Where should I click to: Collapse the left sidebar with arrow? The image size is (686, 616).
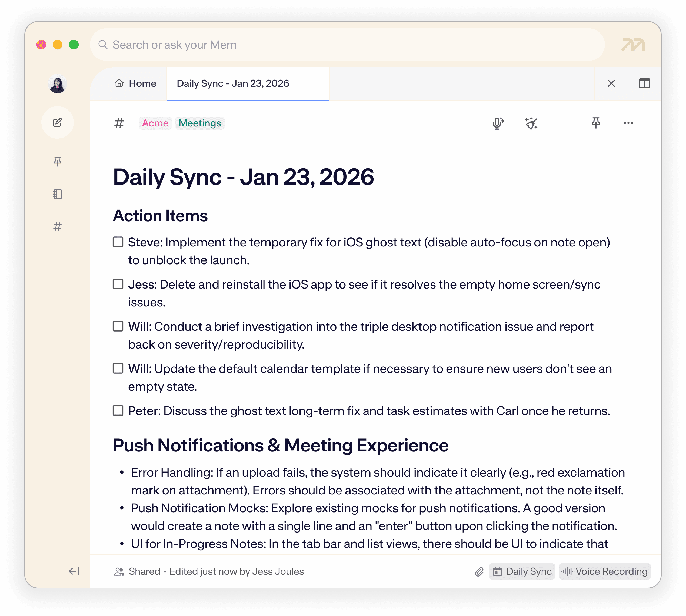tap(74, 571)
